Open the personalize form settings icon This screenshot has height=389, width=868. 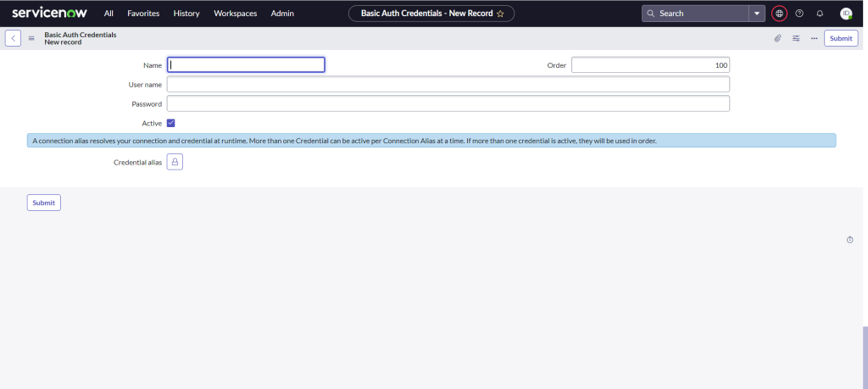click(x=796, y=38)
